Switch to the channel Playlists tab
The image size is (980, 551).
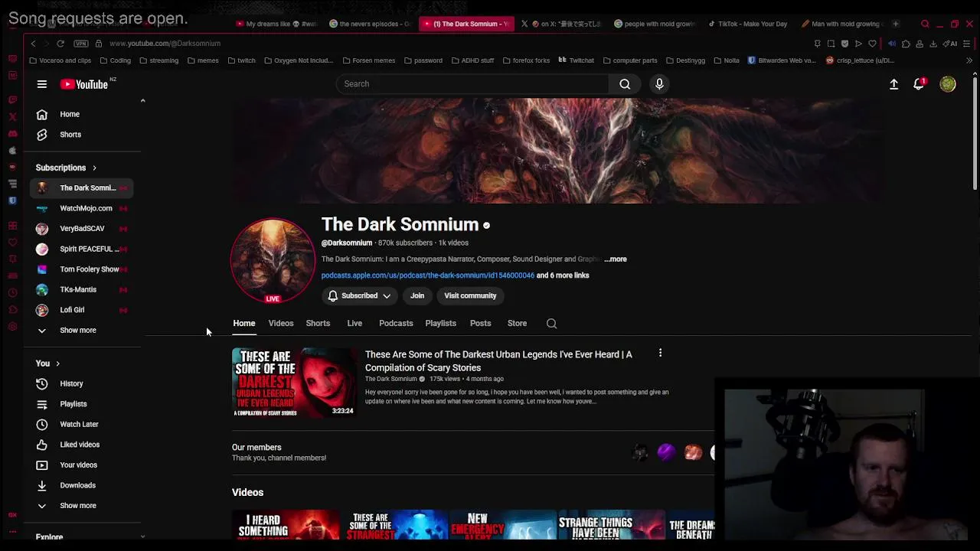(x=440, y=323)
